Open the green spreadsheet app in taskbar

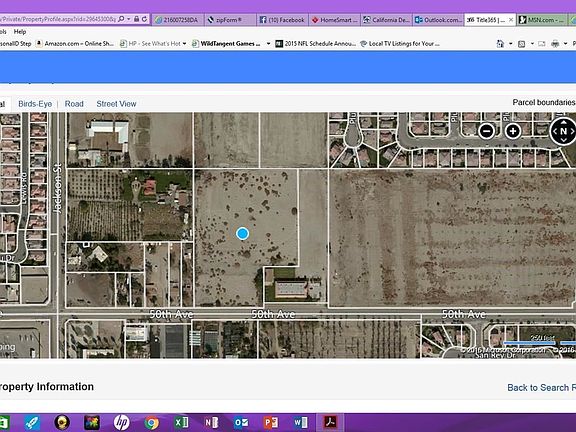tap(4, 422)
